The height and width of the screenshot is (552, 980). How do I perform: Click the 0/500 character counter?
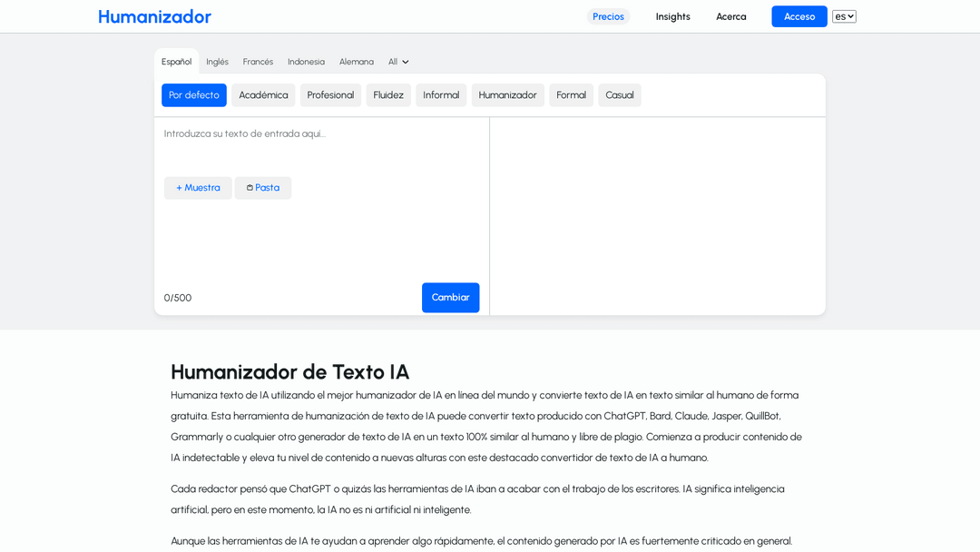click(x=178, y=298)
